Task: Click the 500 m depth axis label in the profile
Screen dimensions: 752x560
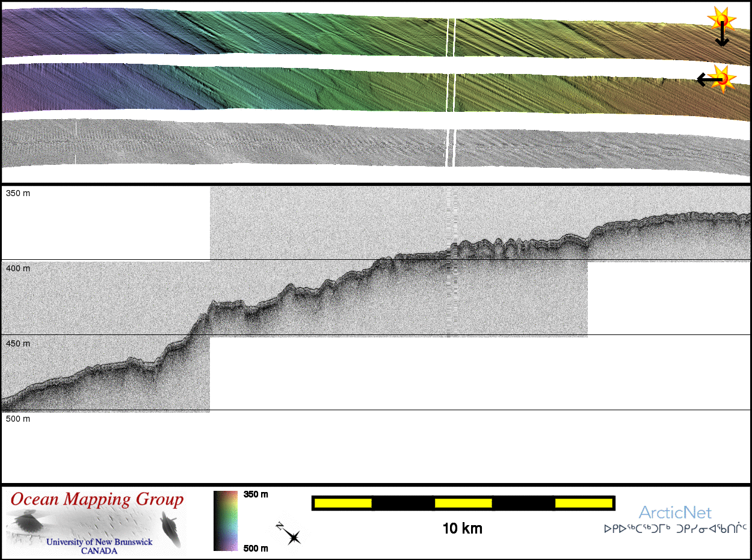Action: pos(18,419)
